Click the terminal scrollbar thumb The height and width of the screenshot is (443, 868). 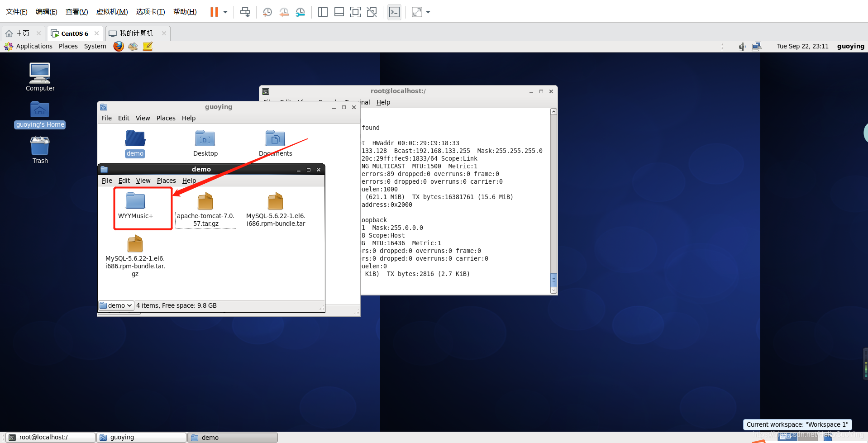tap(553, 279)
